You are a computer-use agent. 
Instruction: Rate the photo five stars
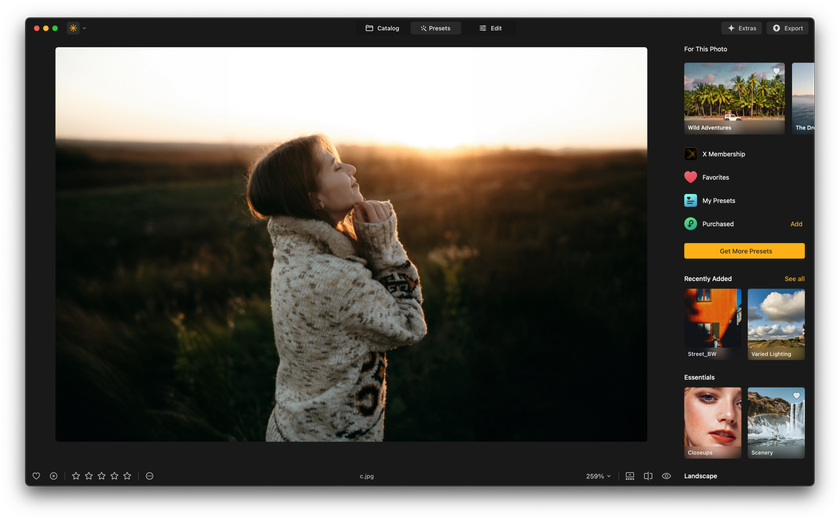[x=128, y=476]
